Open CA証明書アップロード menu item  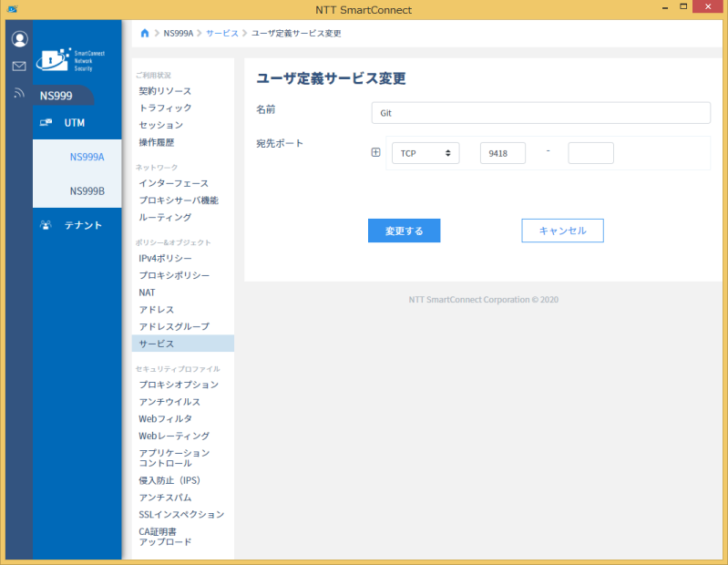coord(165,537)
